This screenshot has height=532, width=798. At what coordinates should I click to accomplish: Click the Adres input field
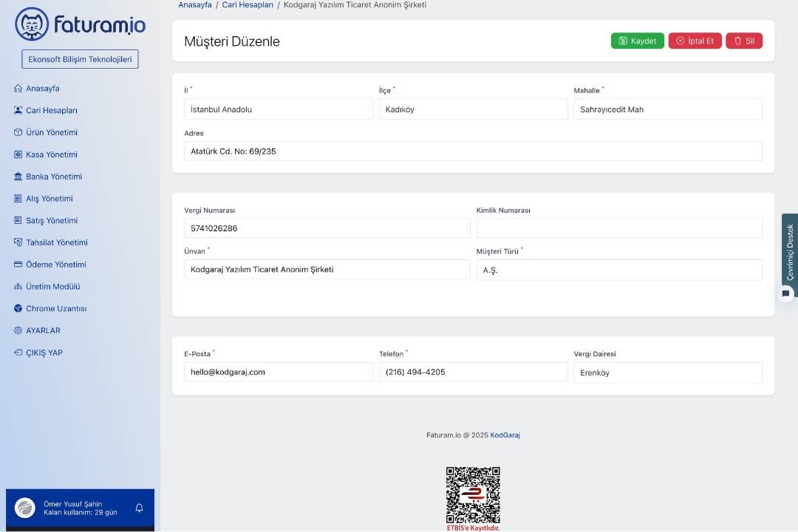(x=474, y=151)
